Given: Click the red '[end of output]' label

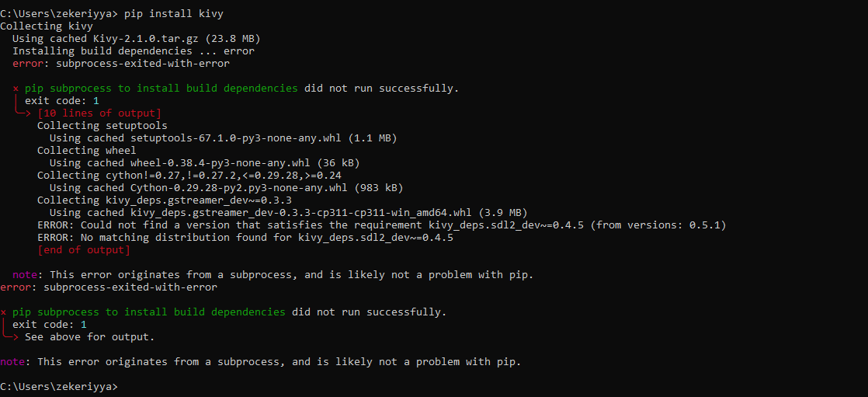Looking at the screenshot, I should point(84,250).
